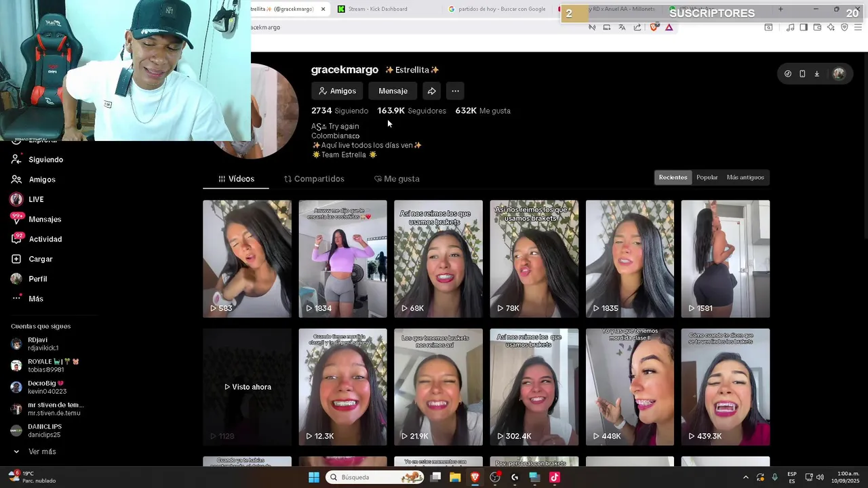Open the Más sidebar menu
Image resolution: width=868 pixels, height=488 pixels.
tap(27, 299)
